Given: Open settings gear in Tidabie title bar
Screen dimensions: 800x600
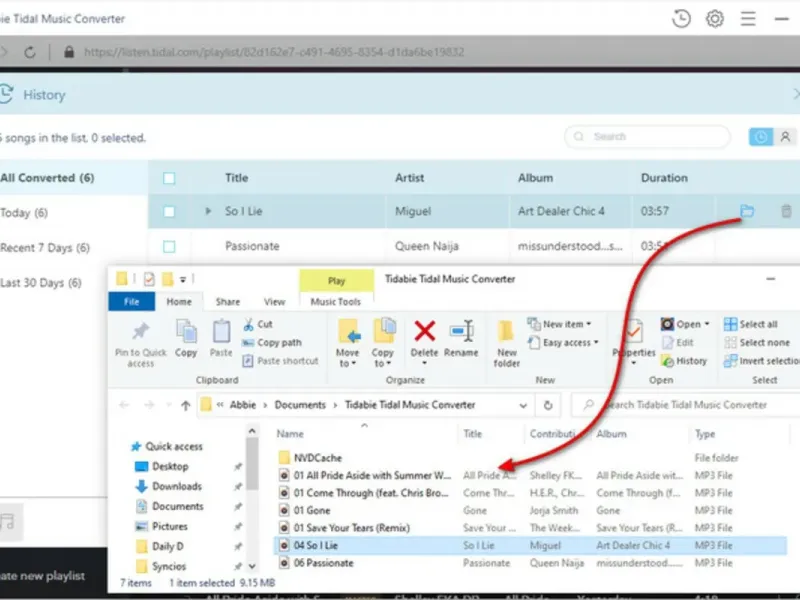Looking at the screenshot, I should click(715, 19).
